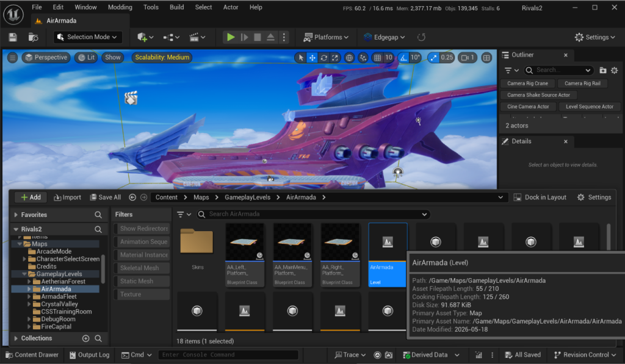Open the Tools menu
This screenshot has width=625, height=364.
pyautogui.click(x=151, y=7)
